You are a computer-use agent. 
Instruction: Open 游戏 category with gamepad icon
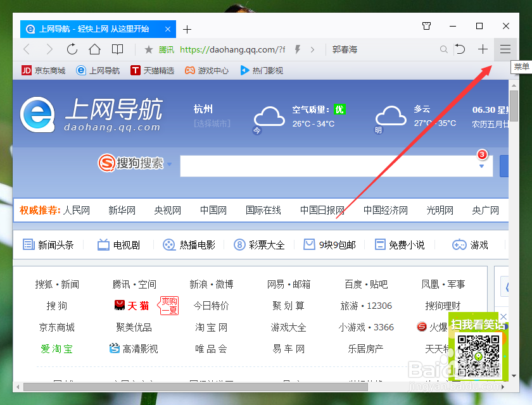pyautogui.click(x=470, y=245)
